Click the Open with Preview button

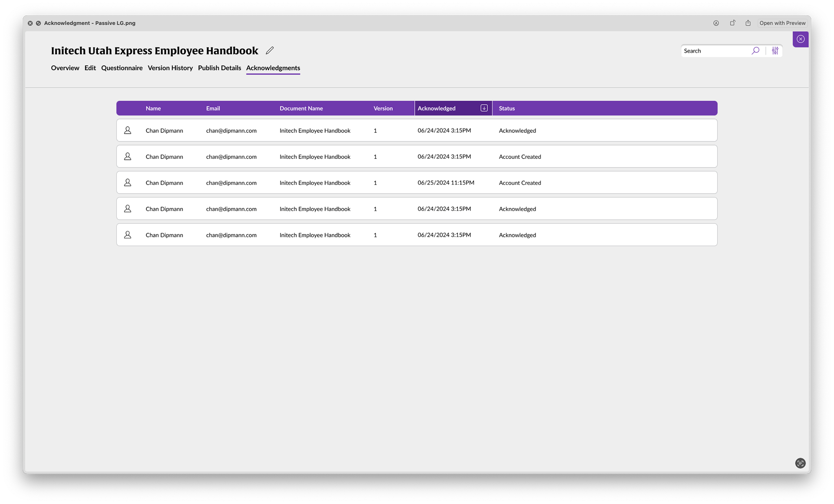[x=782, y=23]
